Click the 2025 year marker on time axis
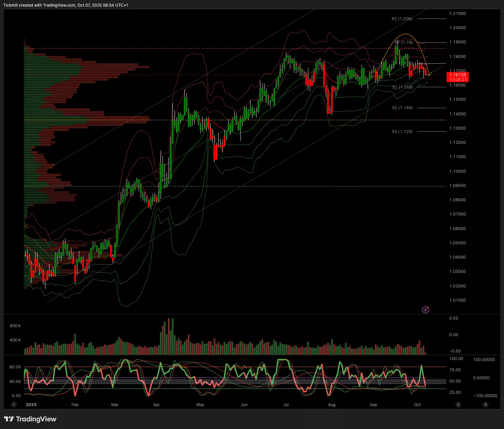The height and width of the screenshot is (429, 504). (31, 405)
